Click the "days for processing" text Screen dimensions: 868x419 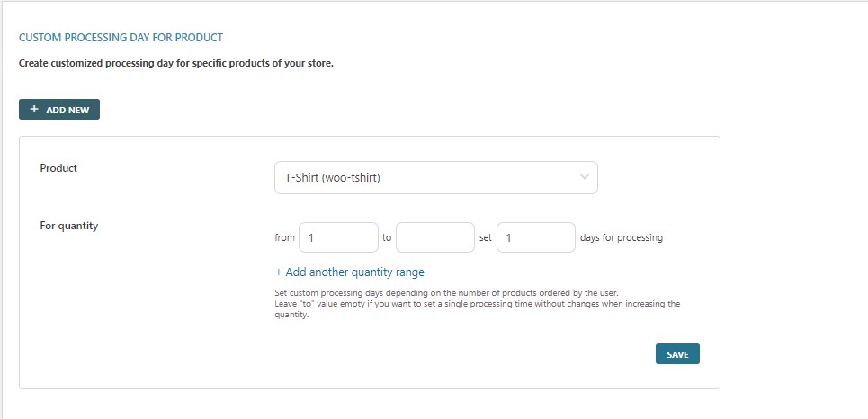point(622,238)
